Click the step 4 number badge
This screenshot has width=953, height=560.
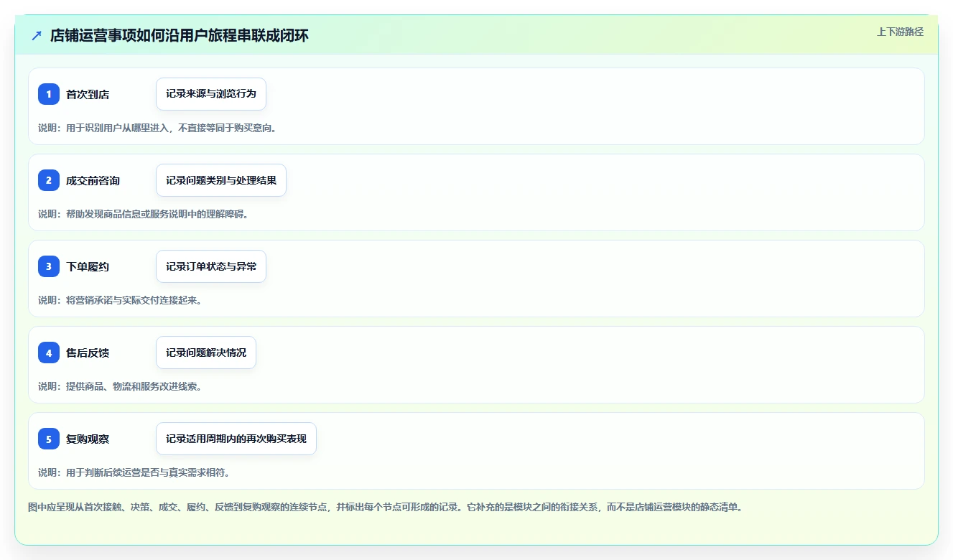click(49, 353)
